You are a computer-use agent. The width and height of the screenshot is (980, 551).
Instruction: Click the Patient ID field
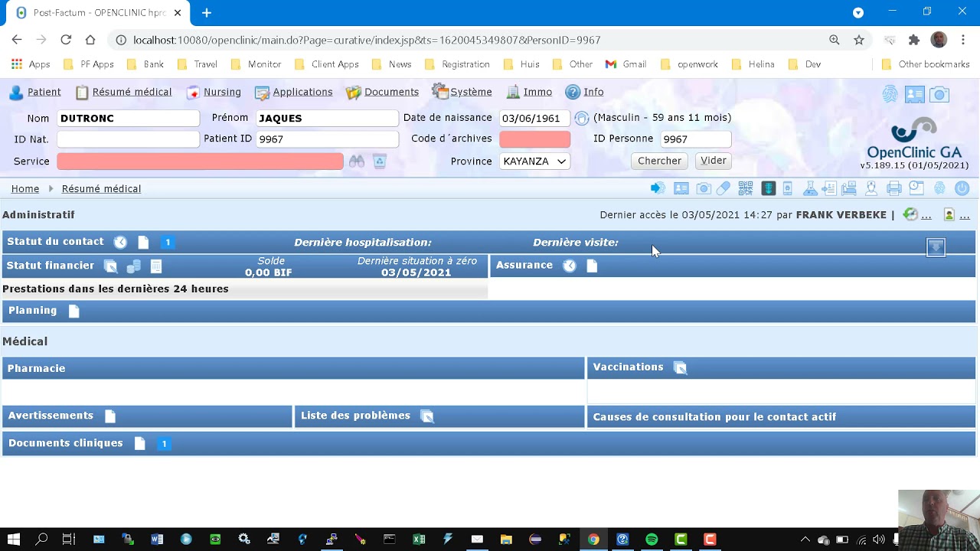(x=327, y=139)
